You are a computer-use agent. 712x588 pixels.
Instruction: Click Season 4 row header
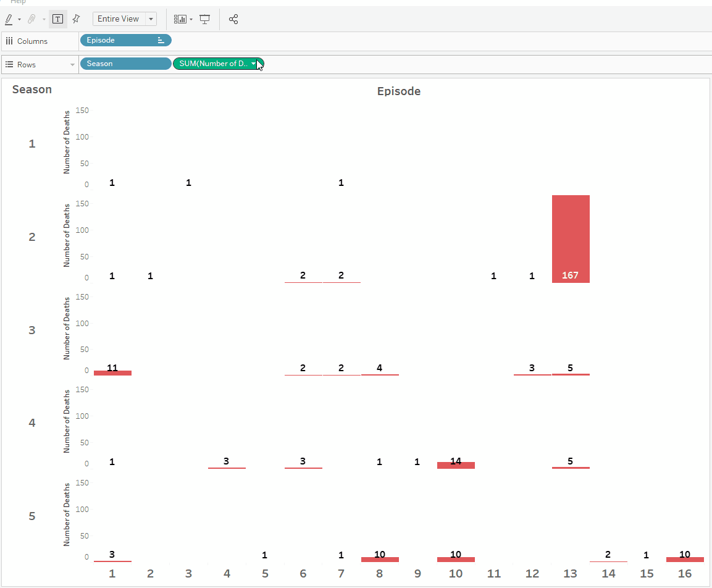[31, 422]
